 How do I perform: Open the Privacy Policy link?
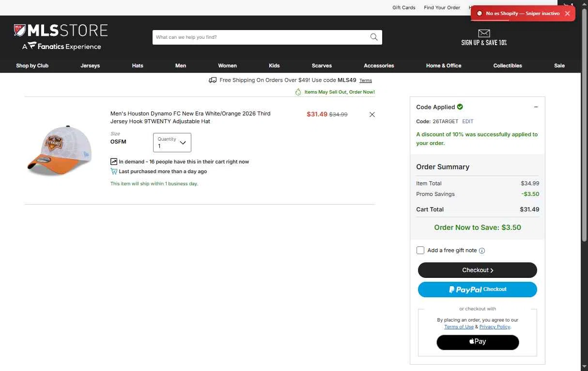tap(495, 327)
